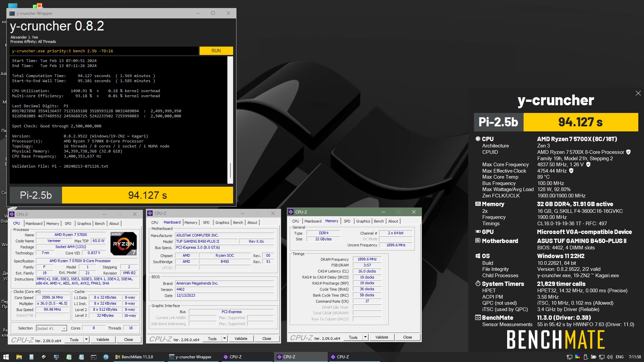Open the SPD tab in the leftmost CPU-Z window
Image resolution: width=644 pixels, height=362 pixels.
click(68, 224)
